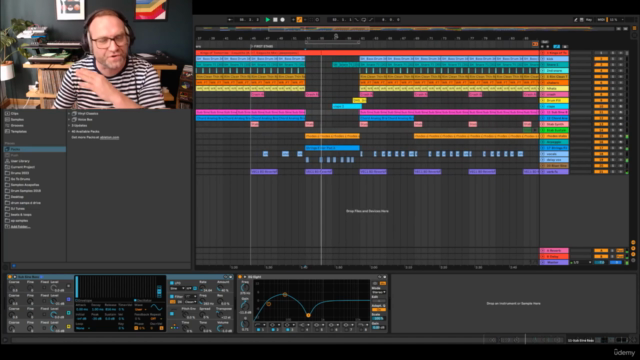Open the Clips browser category

click(x=15, y=113)
